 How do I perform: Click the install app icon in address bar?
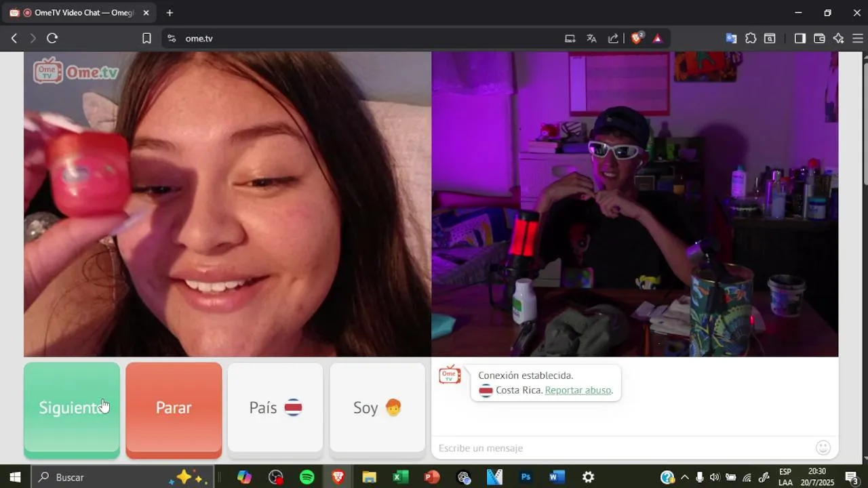click(570, 39)
